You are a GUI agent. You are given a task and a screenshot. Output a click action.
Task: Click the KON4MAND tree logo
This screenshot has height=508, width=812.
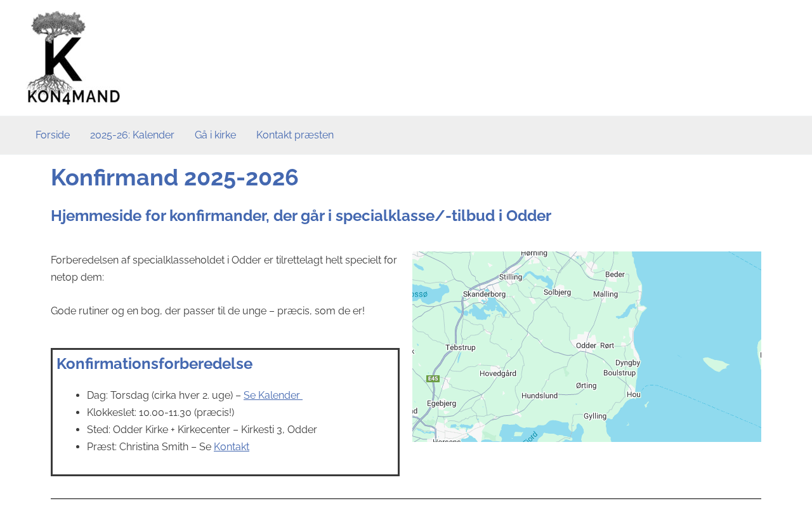click(74, 58)
